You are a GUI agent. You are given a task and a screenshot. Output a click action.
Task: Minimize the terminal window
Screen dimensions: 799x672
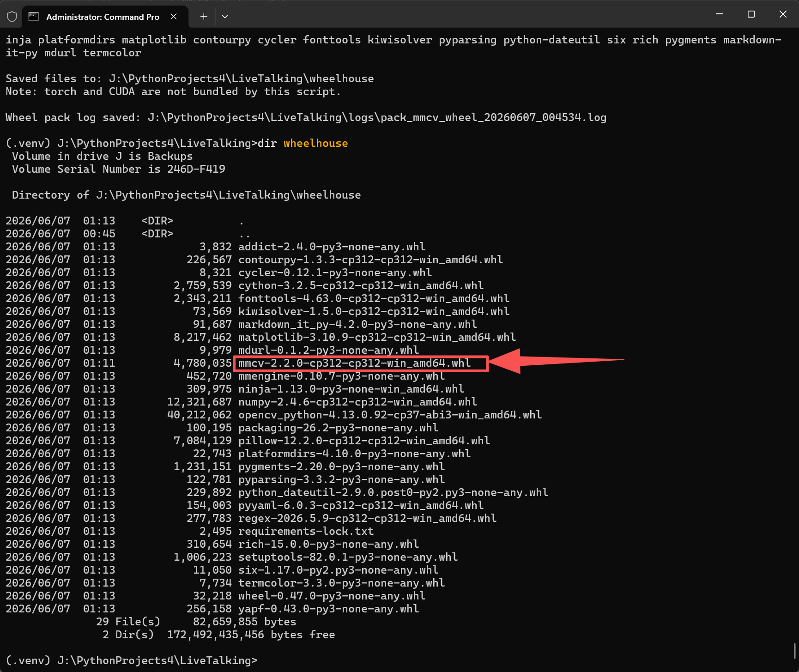click(719, 14)
